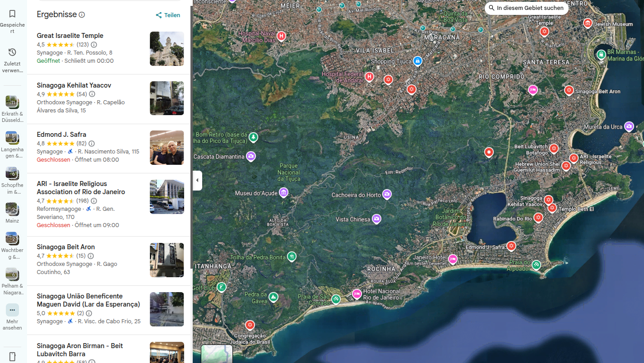Click rating info icon for Great Israelite Temple
Image resolution: width=644 pixels, height=363 pixels.
point(94,45)
